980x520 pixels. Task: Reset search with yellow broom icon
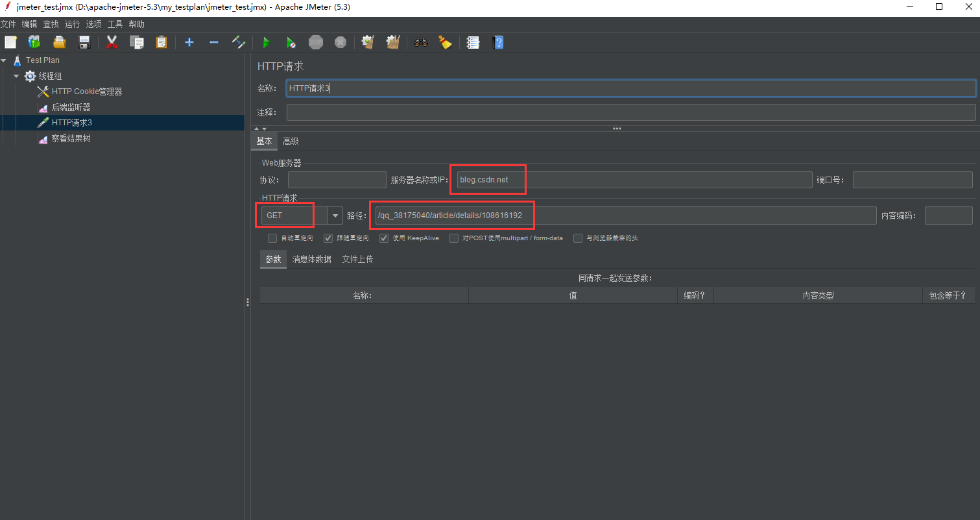(x=445, y=42)
